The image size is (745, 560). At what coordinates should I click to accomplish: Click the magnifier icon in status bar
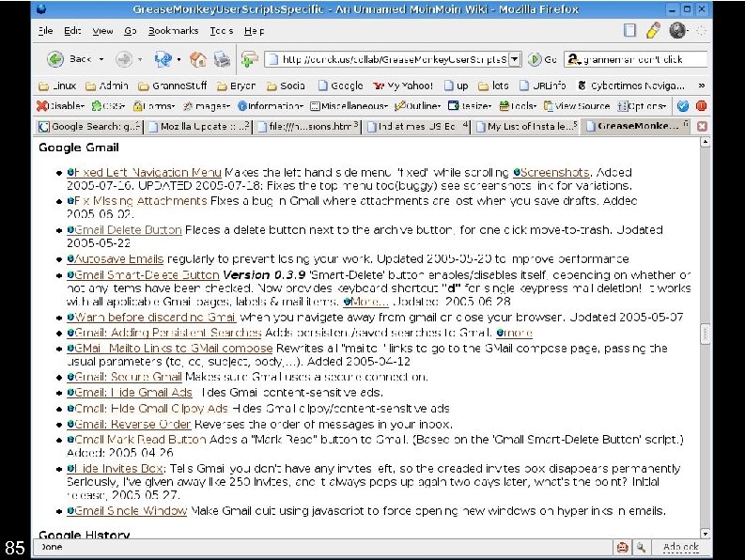pyautogui.click(x=642, y=547)
